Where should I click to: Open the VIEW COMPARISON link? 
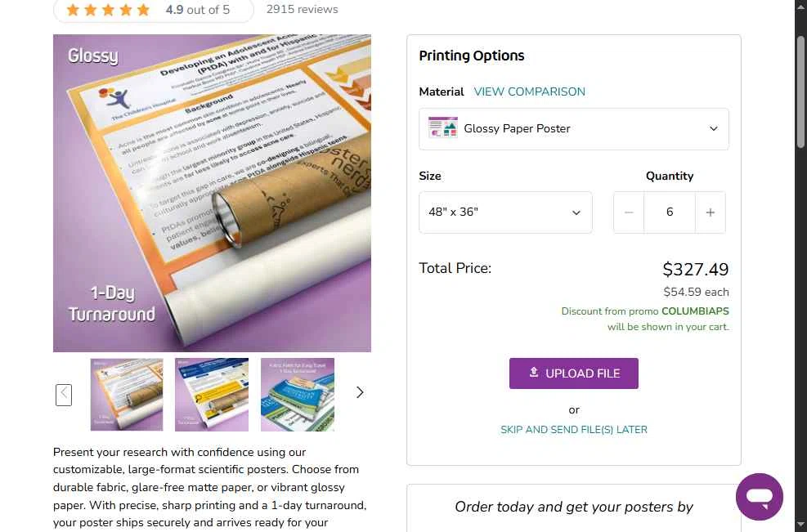coord(530,92)
